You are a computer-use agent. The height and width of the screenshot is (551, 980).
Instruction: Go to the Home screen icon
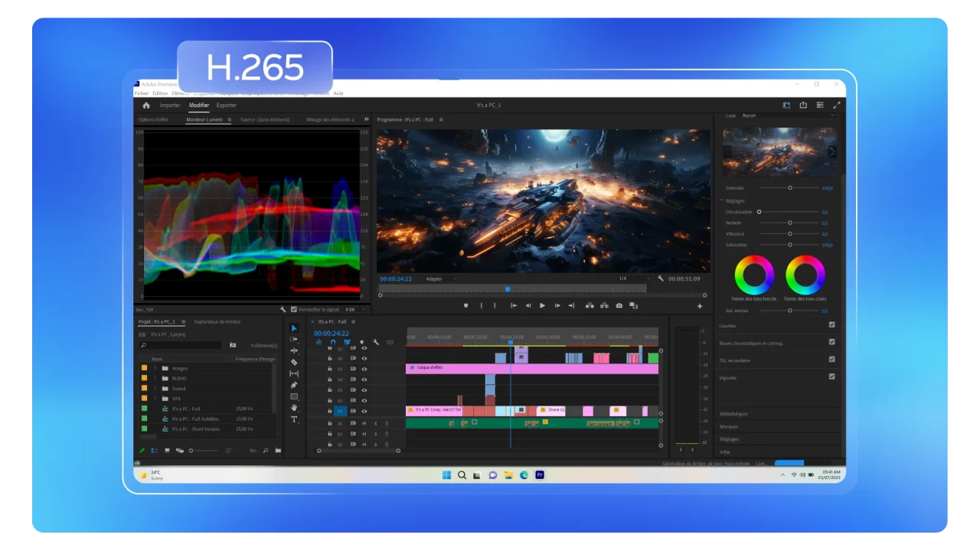[146, 106]
